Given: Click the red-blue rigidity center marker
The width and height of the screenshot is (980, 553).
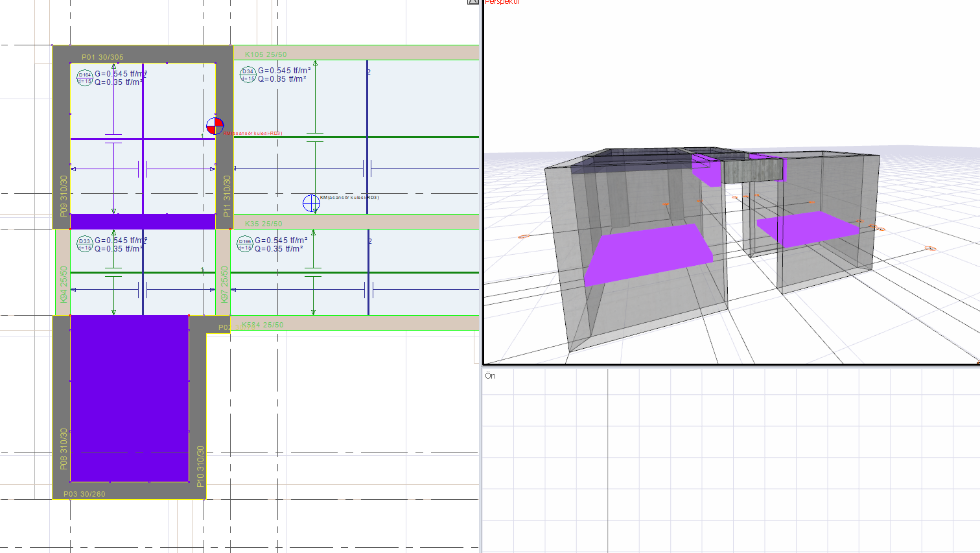Looking at the screenshot, I should pos(215,126).
